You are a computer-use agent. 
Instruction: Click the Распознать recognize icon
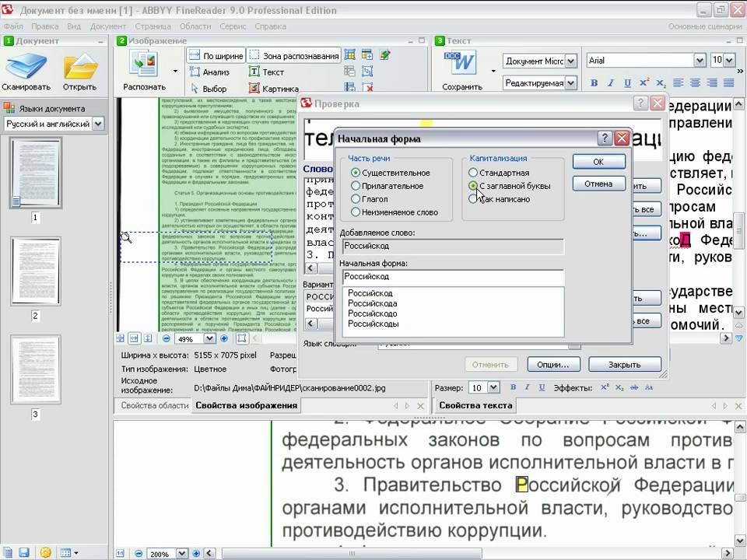(x=144, y=66)
